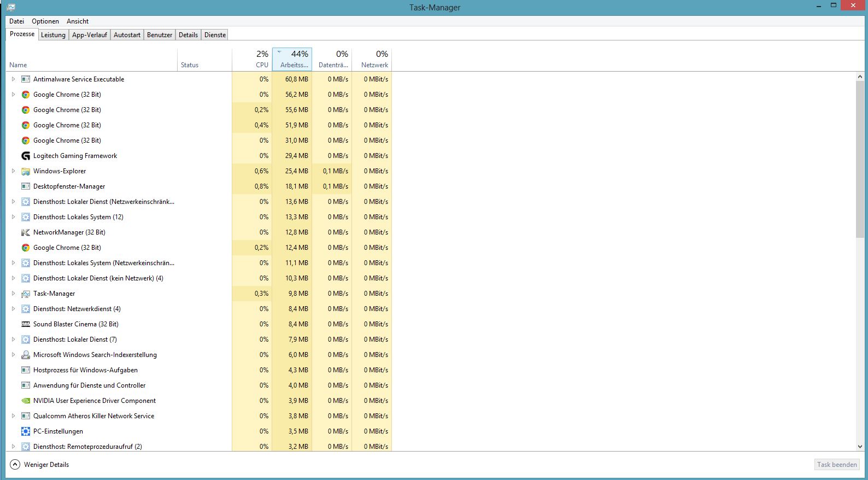Click the Task beenden button

pyautogui.click(x=837, y=465)
